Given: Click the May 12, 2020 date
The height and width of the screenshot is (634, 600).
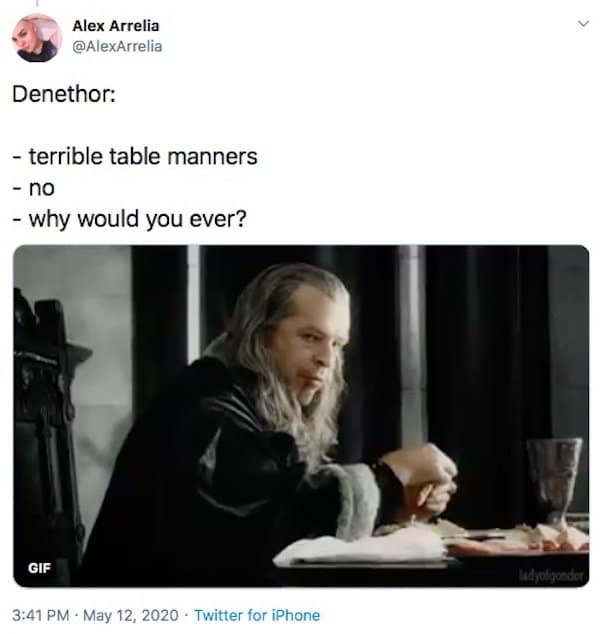Looking at the screenshot, I should coord(131,615).
